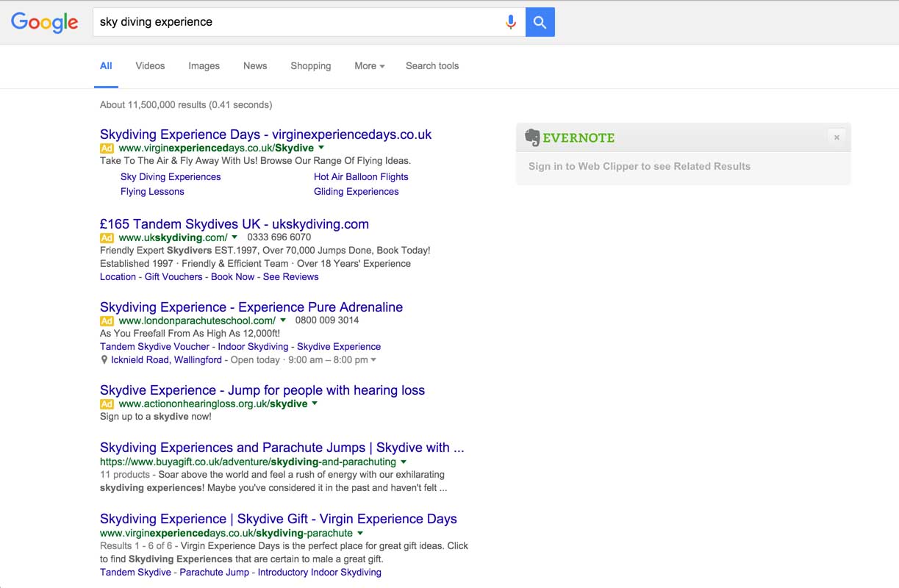Click the Tandem Skydive sitelink
The width and height of the screenshot is (899, 588).
click(135, 573)
